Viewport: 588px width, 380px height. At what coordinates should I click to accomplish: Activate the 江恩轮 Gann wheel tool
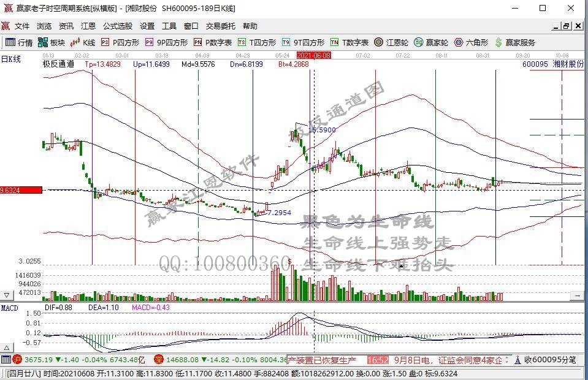tap(390, 42)
